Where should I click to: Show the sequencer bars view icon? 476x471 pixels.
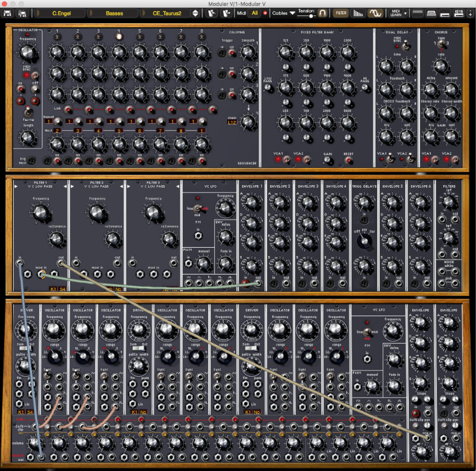pyautogui.click(x=358, y=13)
